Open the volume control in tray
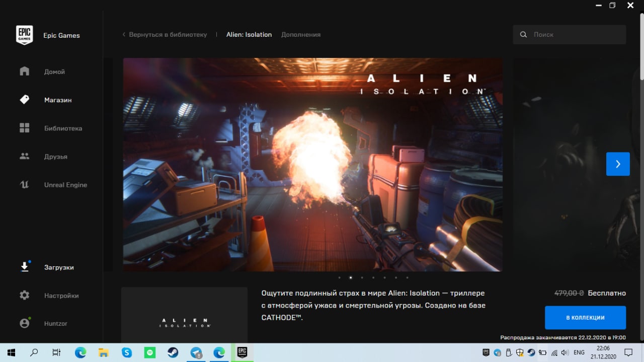The height and width of the screenshot is (362, 644). click(565, 352)
